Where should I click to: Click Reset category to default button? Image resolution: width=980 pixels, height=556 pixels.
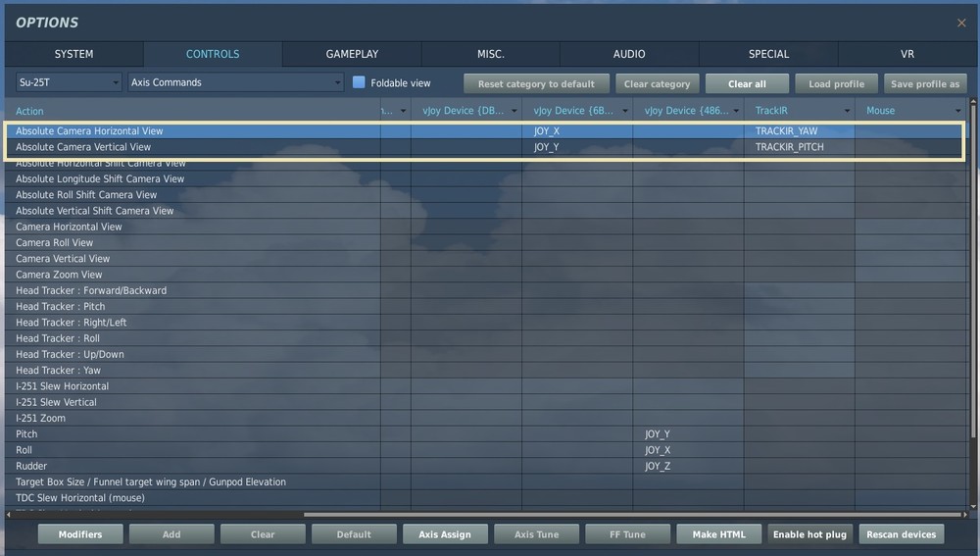[536, 83]
